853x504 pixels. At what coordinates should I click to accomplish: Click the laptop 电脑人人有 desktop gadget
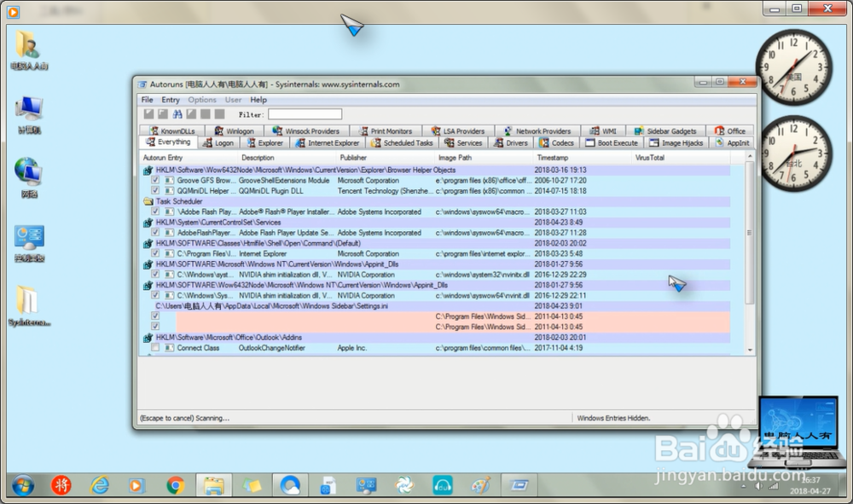(797, 432)
